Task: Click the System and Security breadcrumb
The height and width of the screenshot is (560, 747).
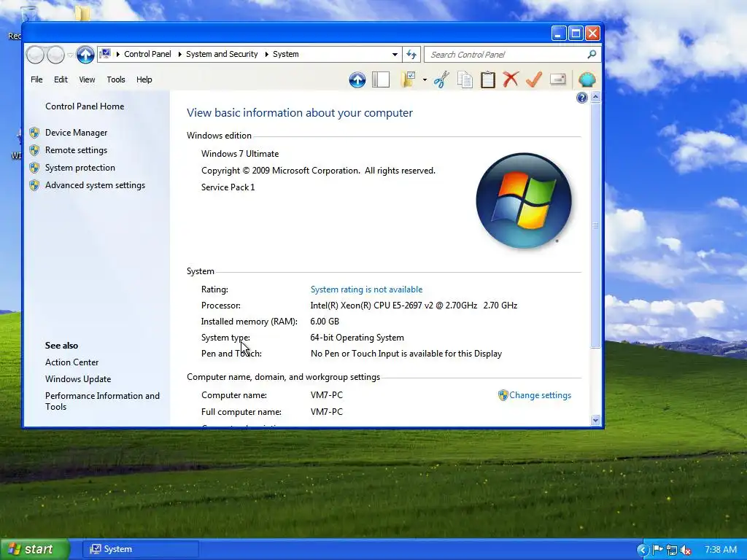Action: (x=222, y=54)
